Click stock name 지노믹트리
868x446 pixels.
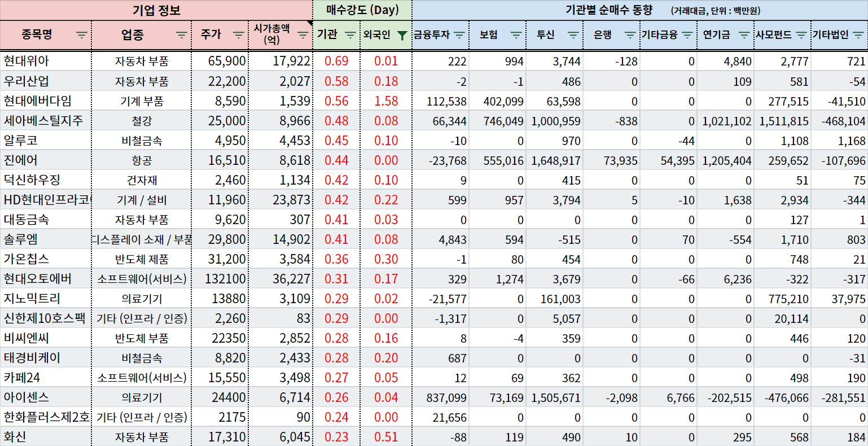coord(32,298)
